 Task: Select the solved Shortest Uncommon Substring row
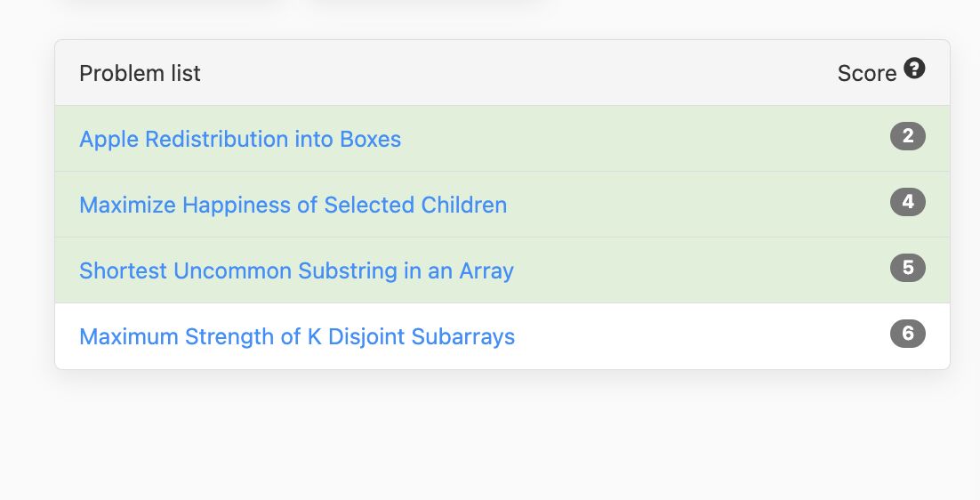click(x=502, y=270)
